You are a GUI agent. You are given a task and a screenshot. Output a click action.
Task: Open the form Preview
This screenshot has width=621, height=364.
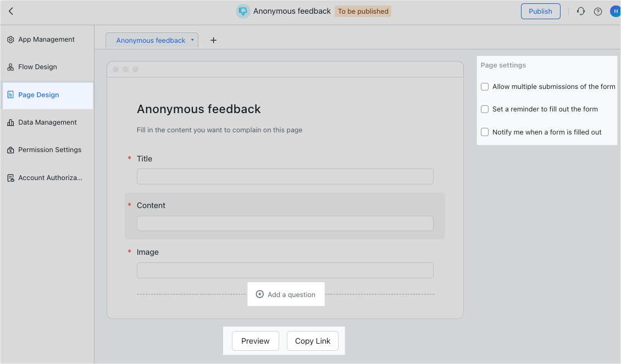(255, 341)
